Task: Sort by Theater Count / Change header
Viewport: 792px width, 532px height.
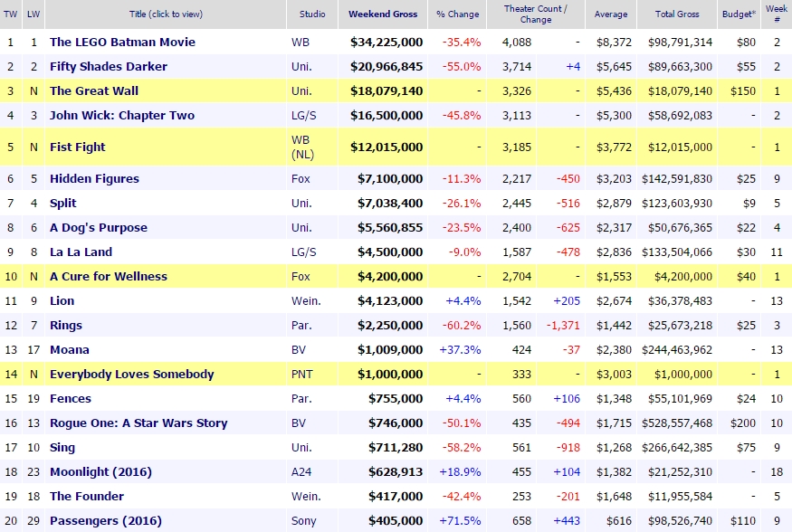Action: click(x=536, y=14)
